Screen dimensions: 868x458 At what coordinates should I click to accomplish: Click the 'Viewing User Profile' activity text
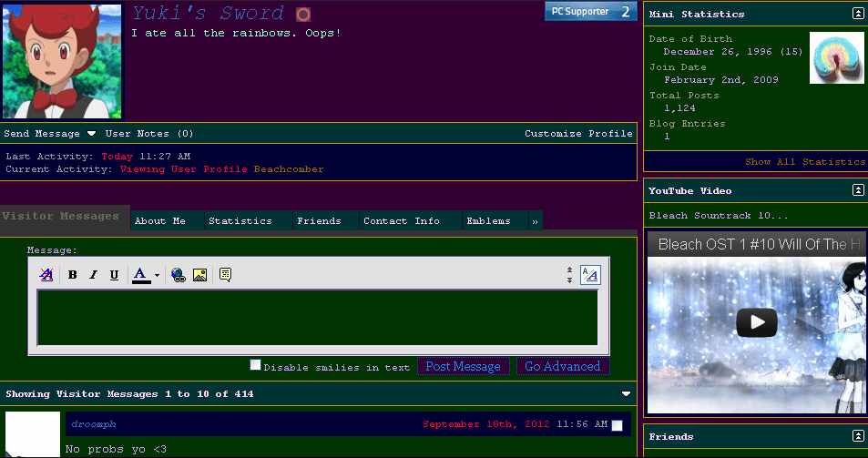184,169
